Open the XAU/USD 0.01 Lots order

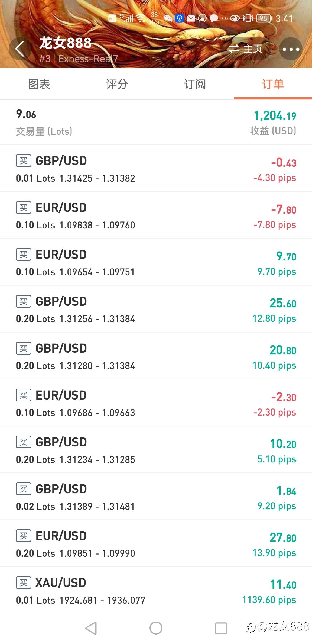[x=156, y=591]
